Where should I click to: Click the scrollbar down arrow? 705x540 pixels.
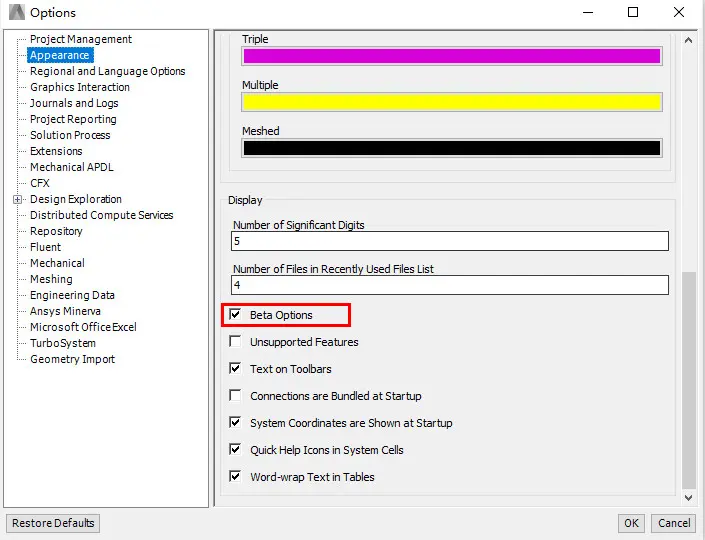click(688, 497)
